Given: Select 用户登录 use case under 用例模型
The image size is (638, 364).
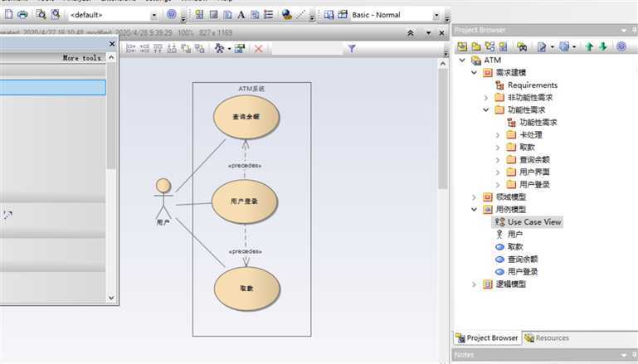Looking at the screenshot, I should (523, 272).
